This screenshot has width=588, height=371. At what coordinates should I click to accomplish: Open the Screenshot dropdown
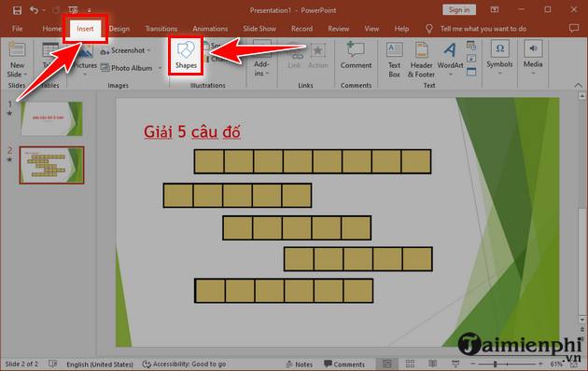point(125,50)
